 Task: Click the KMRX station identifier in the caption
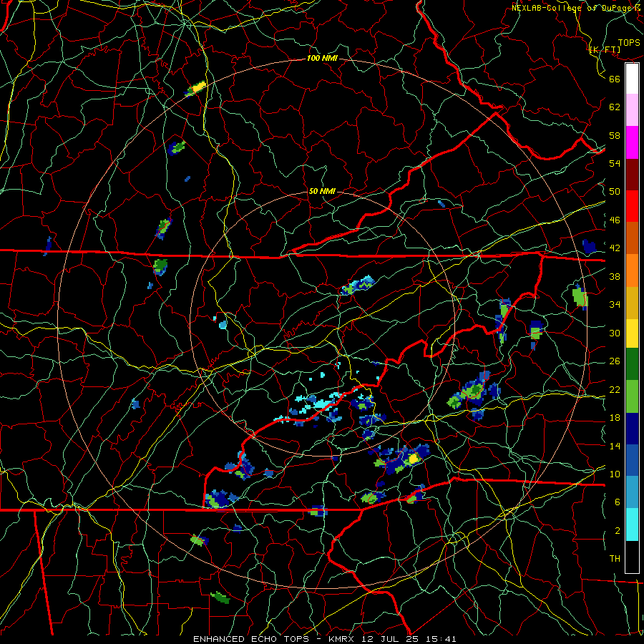pyautogui.click(x=341, y=639)
